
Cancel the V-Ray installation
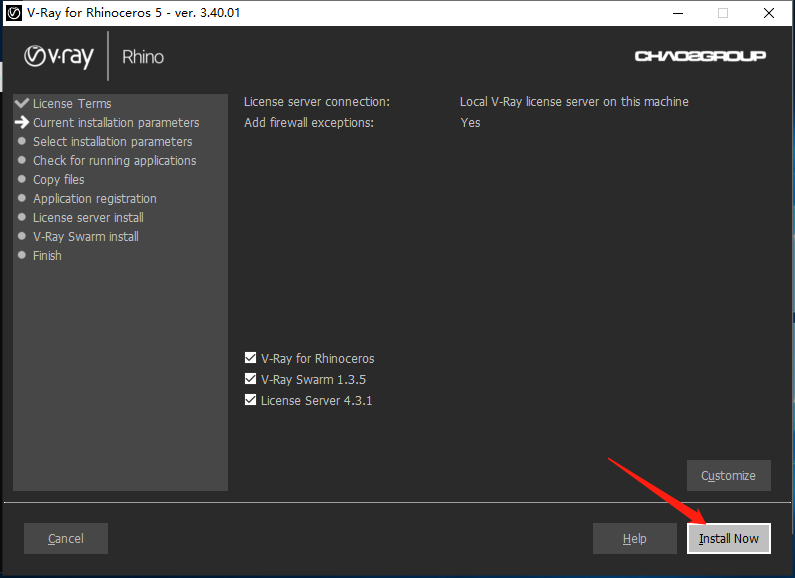66,538
